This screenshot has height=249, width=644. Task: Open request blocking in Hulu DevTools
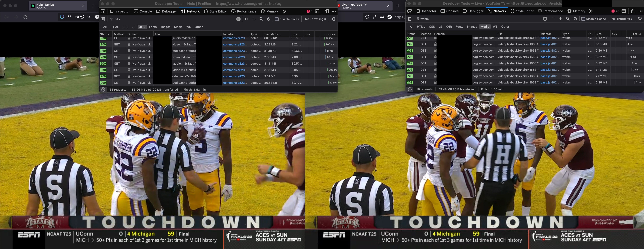(269, 19)
